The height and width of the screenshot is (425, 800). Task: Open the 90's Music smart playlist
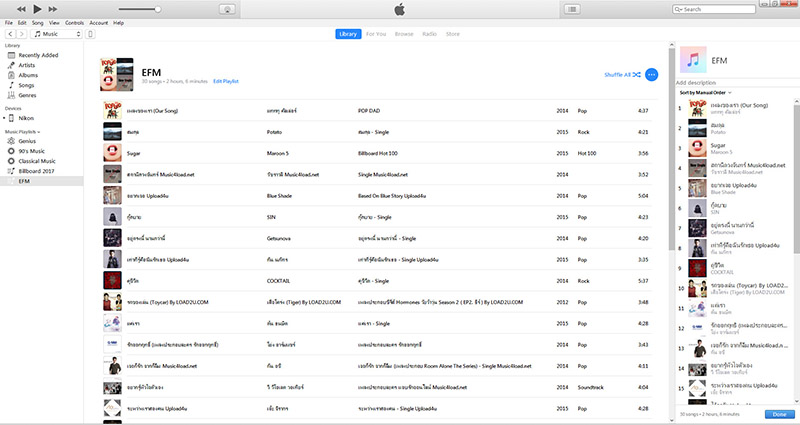tap(32, 151)
